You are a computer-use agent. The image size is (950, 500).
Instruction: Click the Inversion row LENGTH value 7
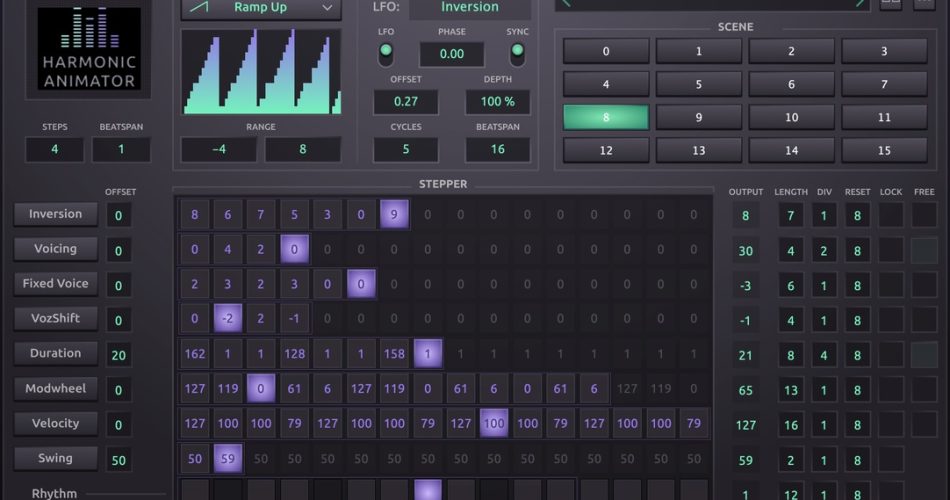coord(791,215)
